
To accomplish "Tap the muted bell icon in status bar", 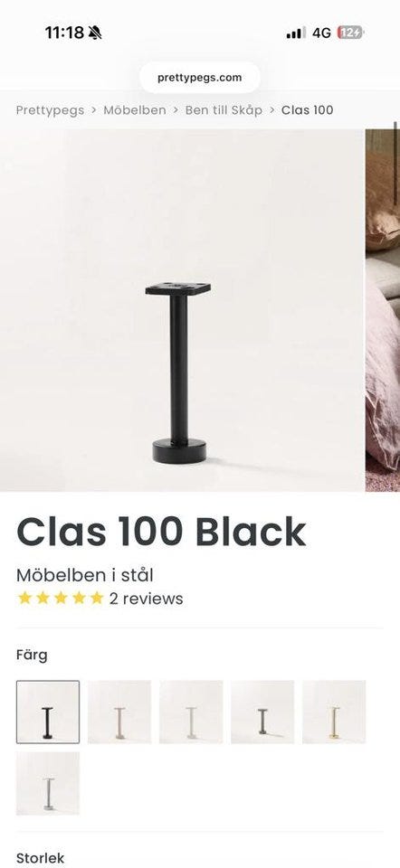I will (95, 33).
